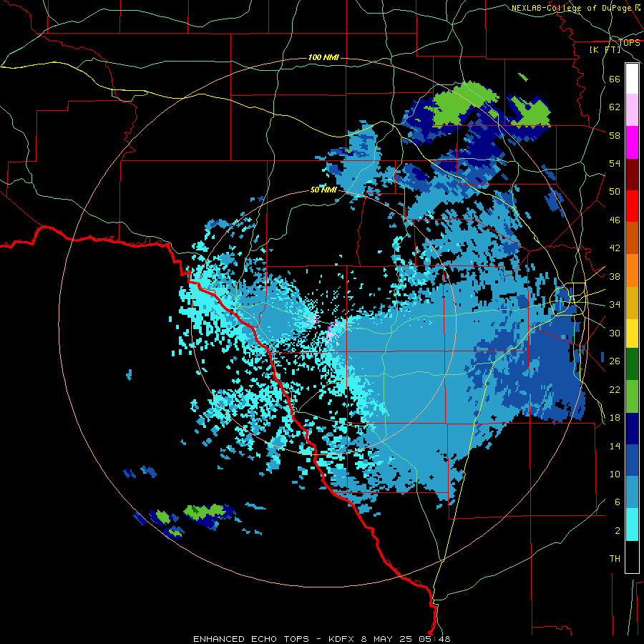The image size is (644, 644).
Task: Click the 10 value on legend scale
Action: pos(615,474)
